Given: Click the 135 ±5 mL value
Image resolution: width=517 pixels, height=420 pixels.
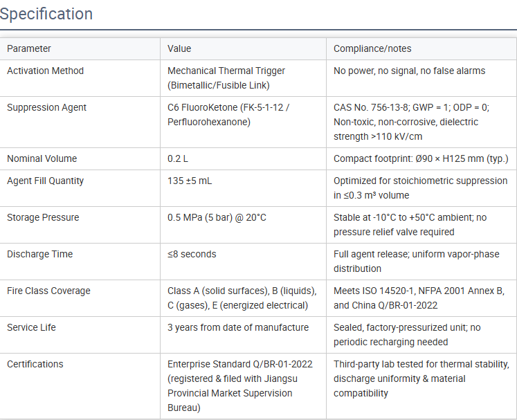Looking at the screenshot, I should (190, 181).
